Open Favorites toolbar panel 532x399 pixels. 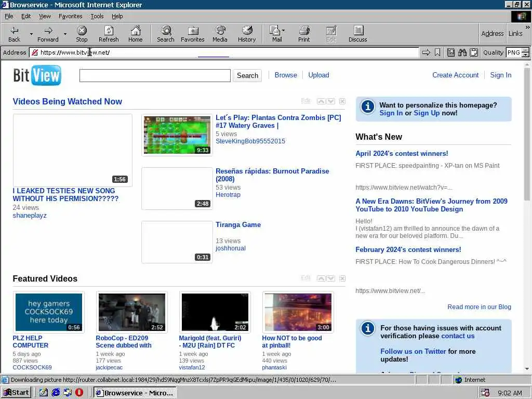click(x=193, y=34)
